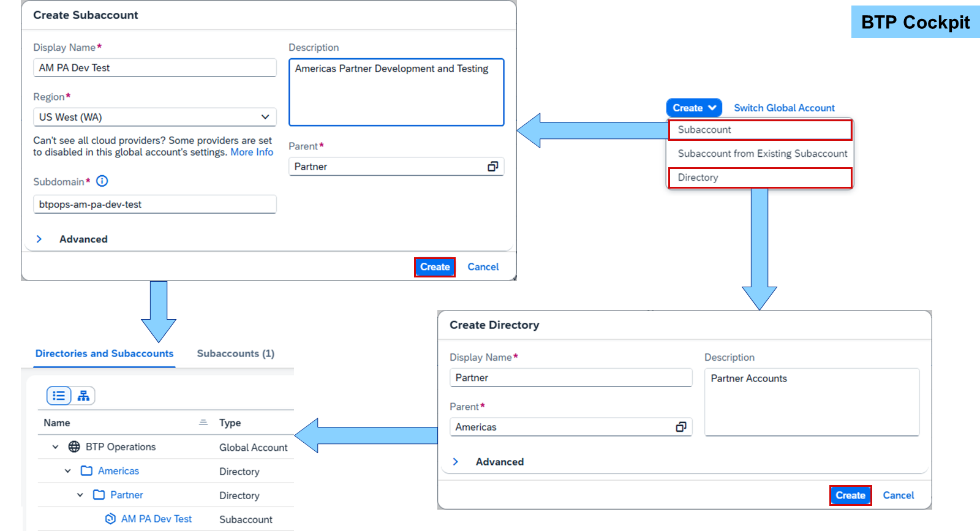Click the Americas folder icon
This screenshot has width=980, height=531.
click(x=86, y=470)
